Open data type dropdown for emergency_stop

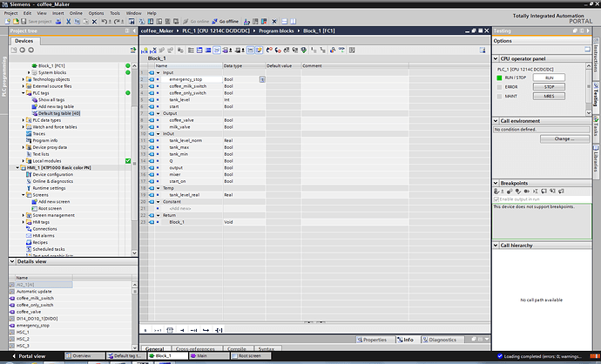[x=262, y=79]
